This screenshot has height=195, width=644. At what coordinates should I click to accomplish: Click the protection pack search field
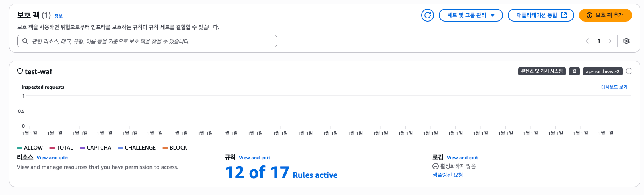click(x=147, y=41)
